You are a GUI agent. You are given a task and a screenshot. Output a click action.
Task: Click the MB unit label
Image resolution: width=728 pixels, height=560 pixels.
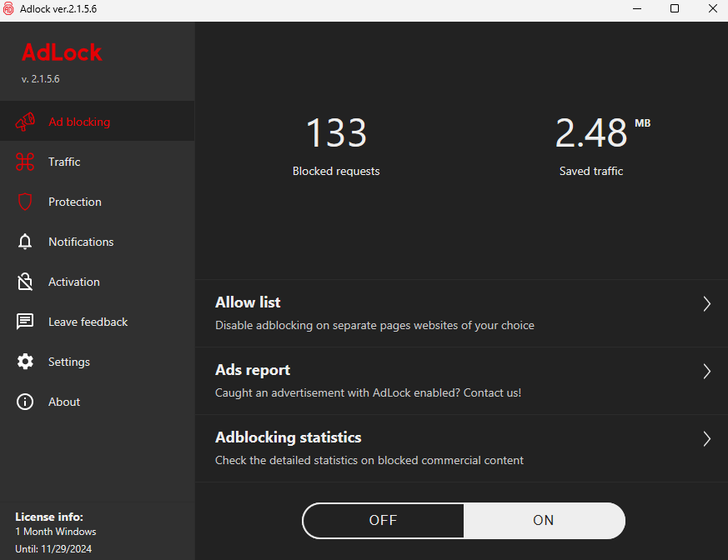643,123
